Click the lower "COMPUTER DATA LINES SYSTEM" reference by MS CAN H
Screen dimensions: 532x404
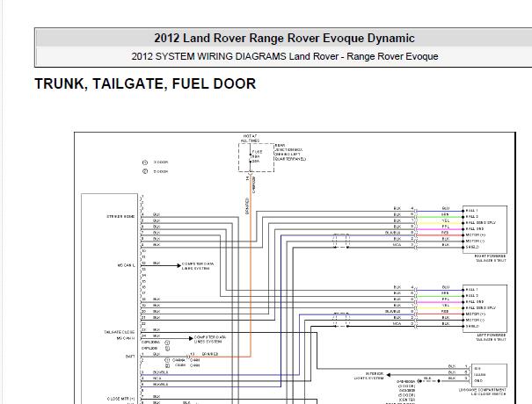pyautogui.click(x=209, y=340)
